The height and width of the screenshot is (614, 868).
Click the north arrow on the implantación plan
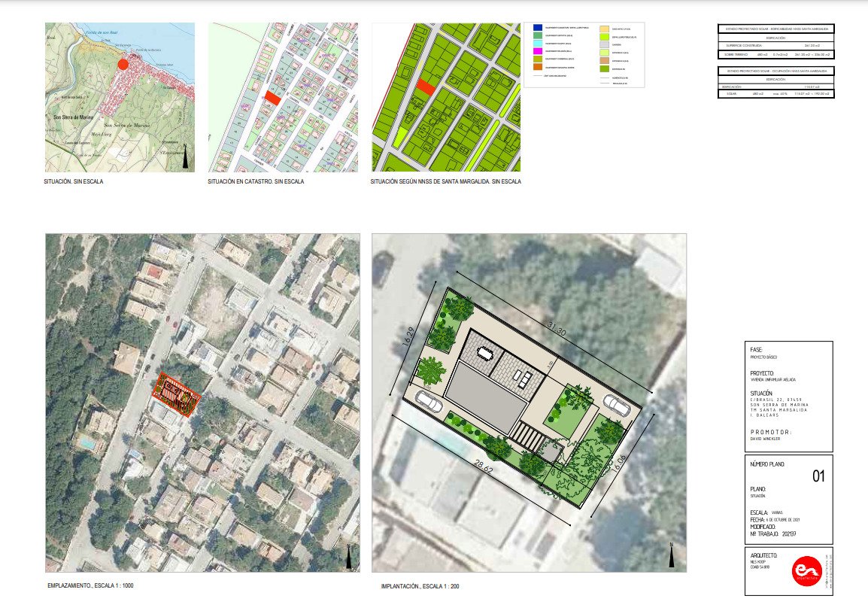672,555
